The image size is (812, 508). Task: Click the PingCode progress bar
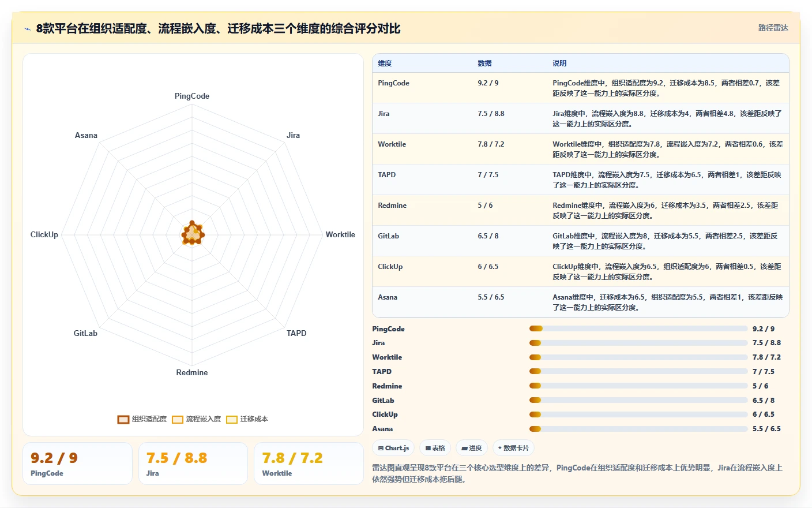(638, 328)
